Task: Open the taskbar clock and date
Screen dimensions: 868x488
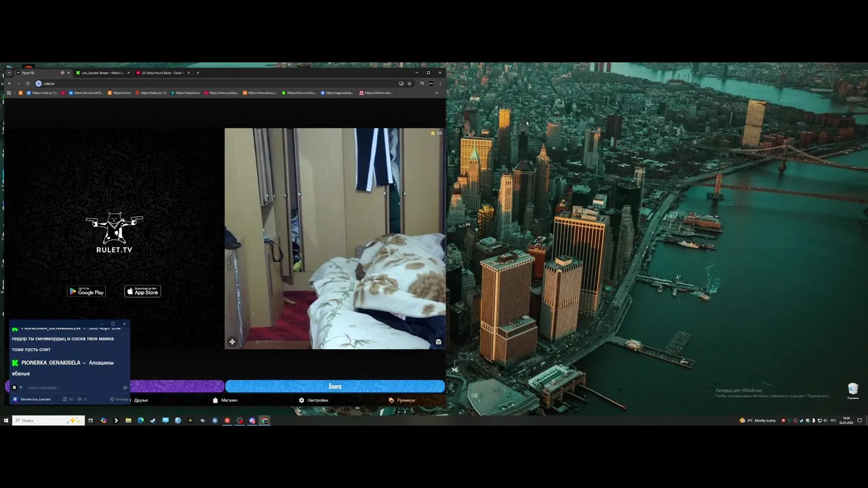Action: point(846,420)
